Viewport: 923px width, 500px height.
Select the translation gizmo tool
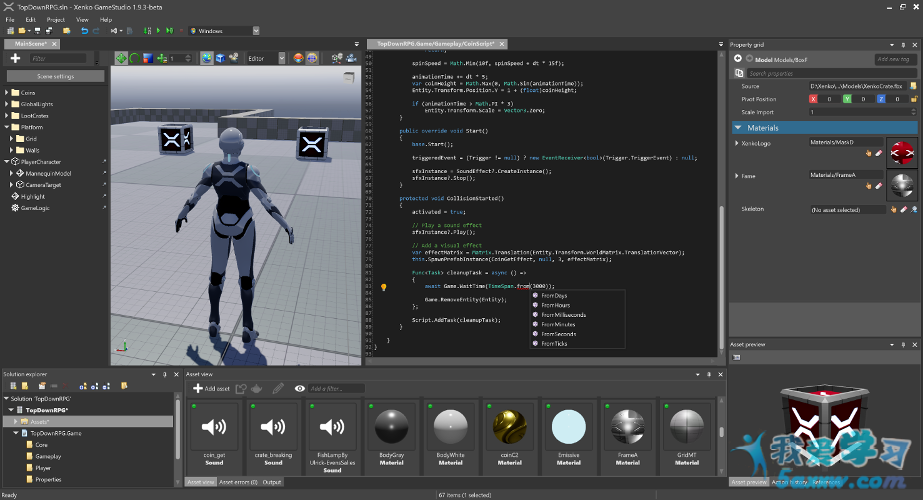point(121,58)
